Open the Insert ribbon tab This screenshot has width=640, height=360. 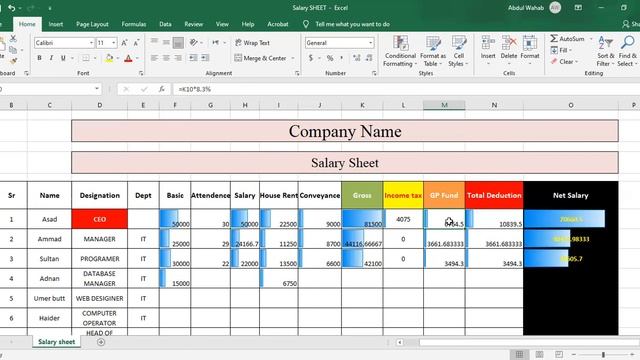[x=56, y=24]
